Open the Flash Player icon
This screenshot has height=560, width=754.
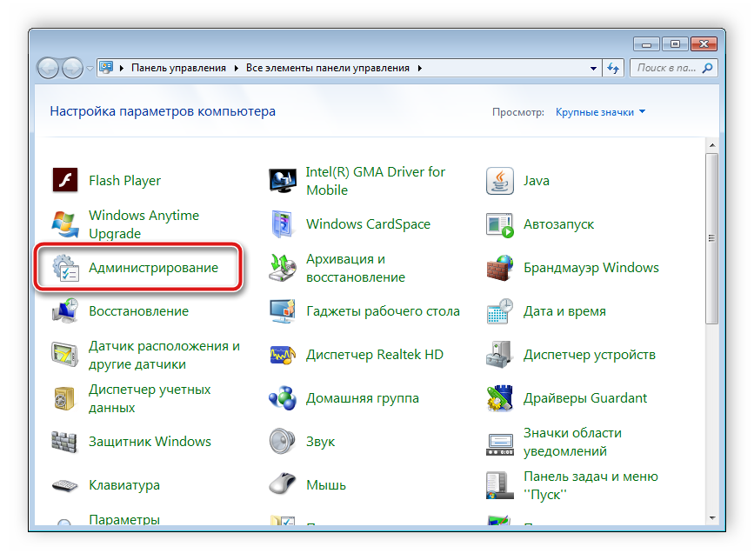click(65, 180)
